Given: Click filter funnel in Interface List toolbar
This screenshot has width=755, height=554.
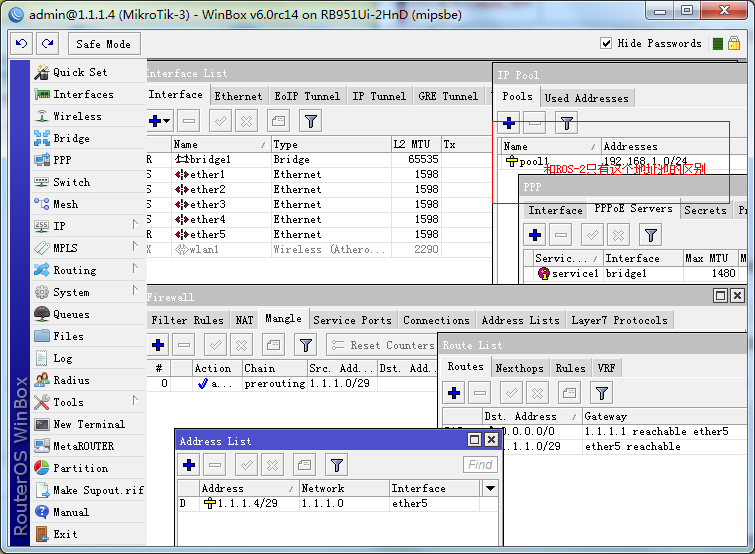Looking at the screenshot, I should [311, 121].
